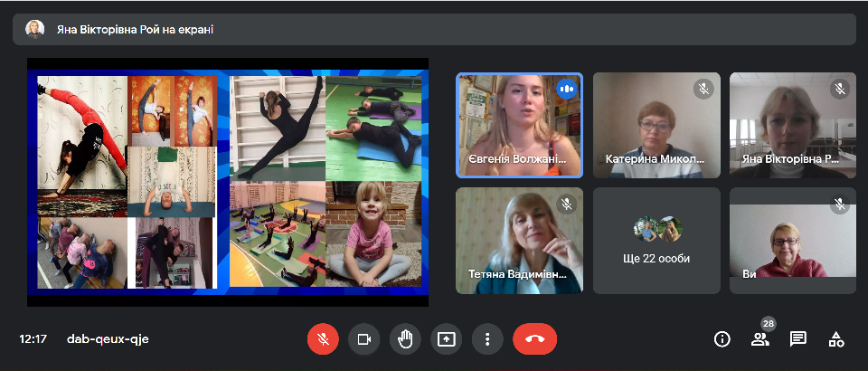Select Тетяна Вадимівн video tile
868x371 pixels.
tap(519, 241)
